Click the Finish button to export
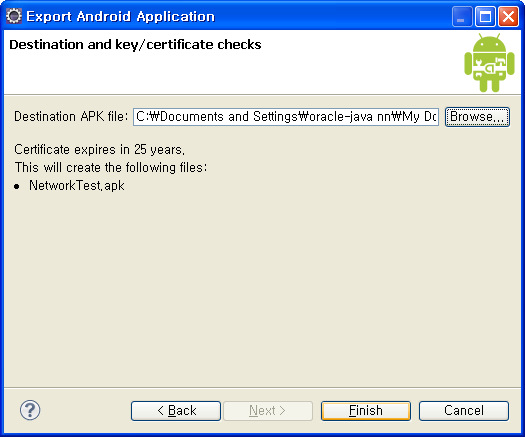The height and width of the screenshot is (437, 525). point(366,411)
